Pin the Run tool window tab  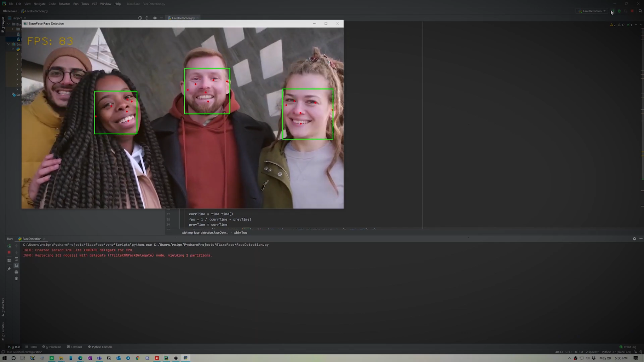(9, 268)
